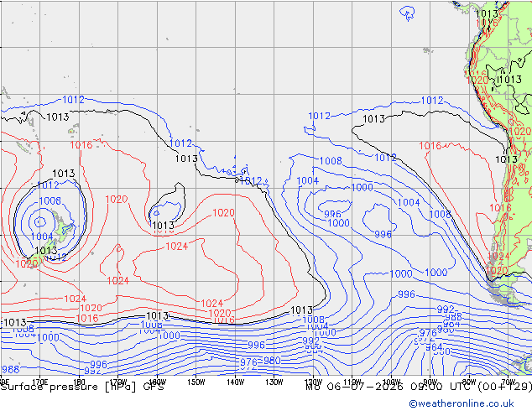
Task: Click the weatheronline.co.uk copyright link
Action: tap(462, 403)
